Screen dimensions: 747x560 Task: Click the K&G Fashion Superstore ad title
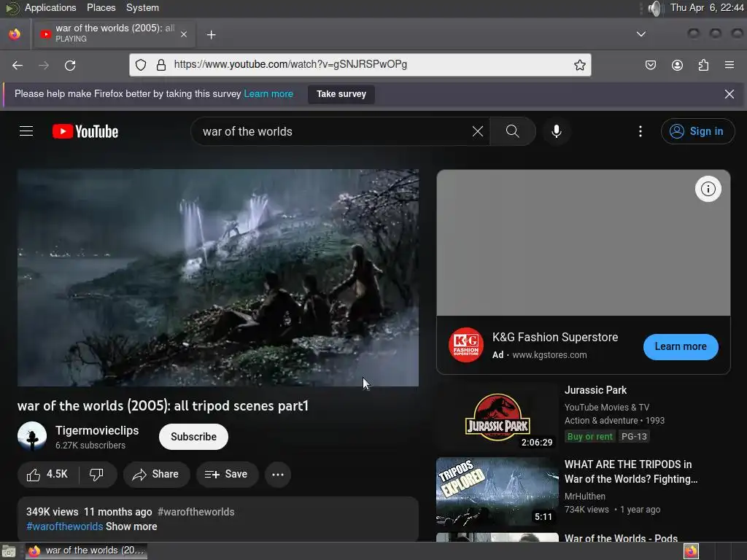click(555, 337)
